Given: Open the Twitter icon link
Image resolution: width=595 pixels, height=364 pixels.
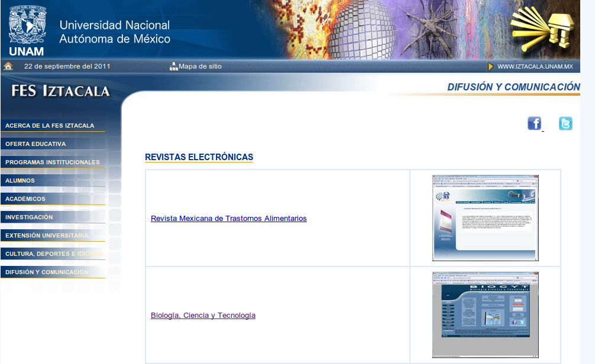Looking at the screenshot, I should (x=565, y=123).
